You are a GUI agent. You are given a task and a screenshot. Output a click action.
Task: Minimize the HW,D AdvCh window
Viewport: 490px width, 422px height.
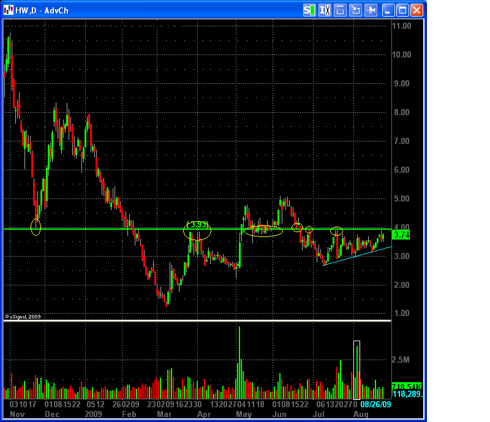coord(388,10)
